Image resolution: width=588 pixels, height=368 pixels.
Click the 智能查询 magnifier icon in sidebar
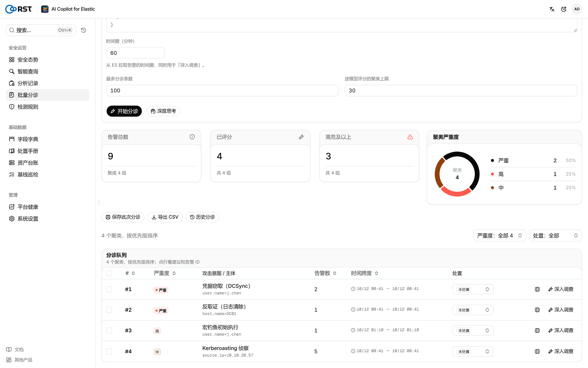point(12,71)
